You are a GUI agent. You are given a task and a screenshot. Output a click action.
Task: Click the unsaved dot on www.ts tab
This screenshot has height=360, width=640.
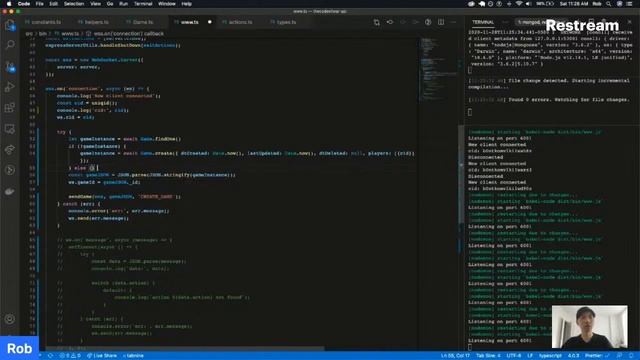point(210,22)
